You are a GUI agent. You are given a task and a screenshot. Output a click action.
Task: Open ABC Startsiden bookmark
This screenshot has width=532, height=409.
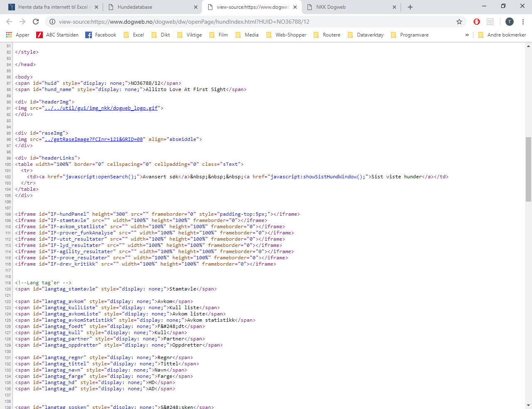[57, 35]
